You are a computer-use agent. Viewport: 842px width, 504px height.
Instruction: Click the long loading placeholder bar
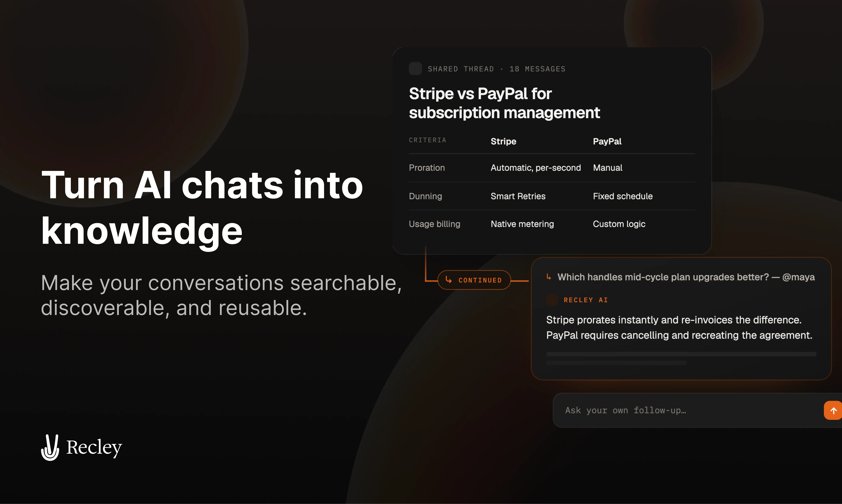click(681, 354)
